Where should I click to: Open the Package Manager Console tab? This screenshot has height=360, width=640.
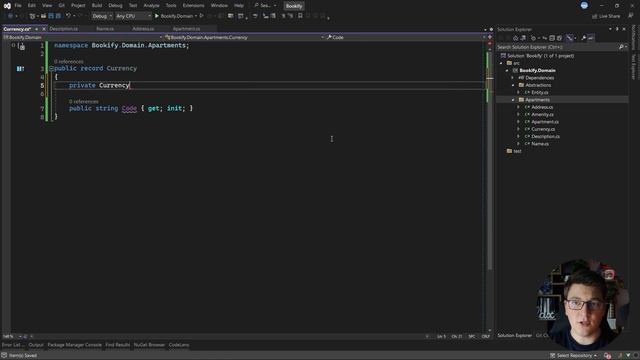pos(74,345)
